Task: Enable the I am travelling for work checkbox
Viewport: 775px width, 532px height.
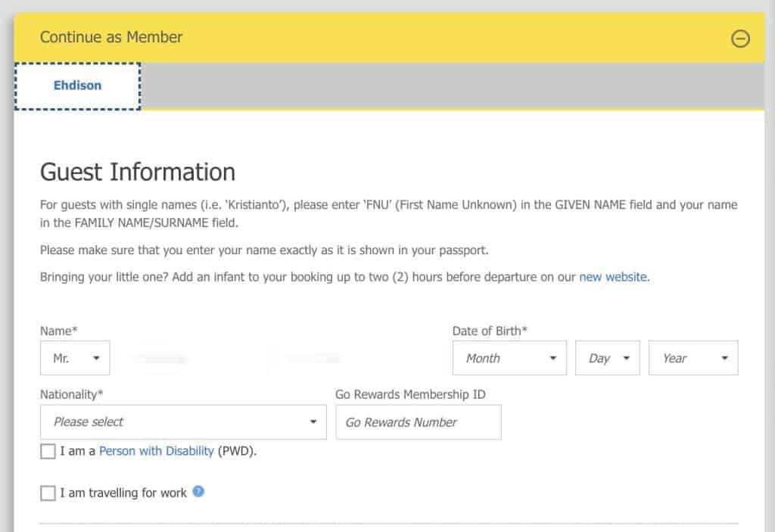Action: point(48,493)
